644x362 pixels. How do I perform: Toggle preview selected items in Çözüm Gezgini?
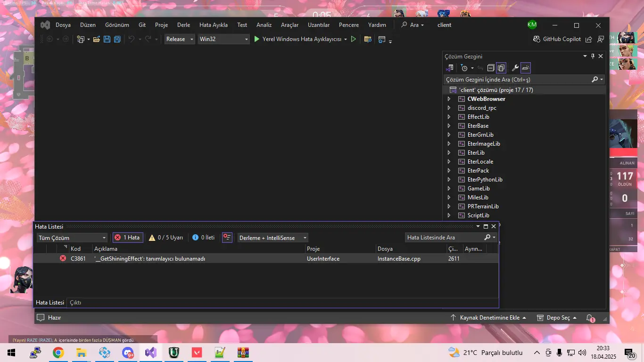[526, 68]
